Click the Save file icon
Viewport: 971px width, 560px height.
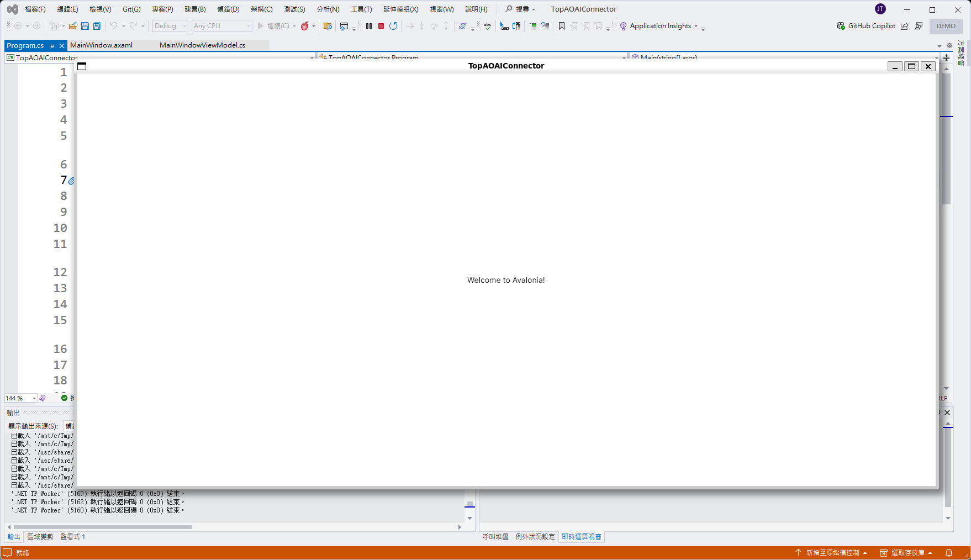[x=85, y=26]
